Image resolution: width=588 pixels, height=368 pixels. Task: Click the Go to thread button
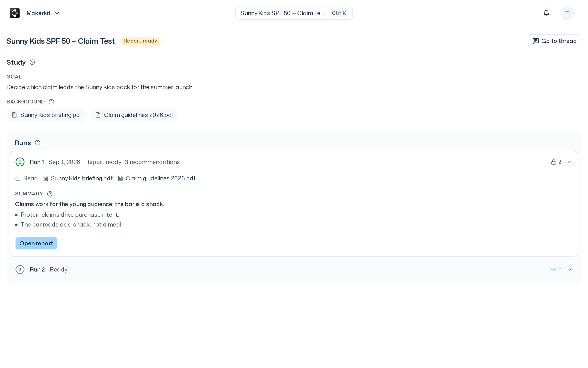[555, 41]
